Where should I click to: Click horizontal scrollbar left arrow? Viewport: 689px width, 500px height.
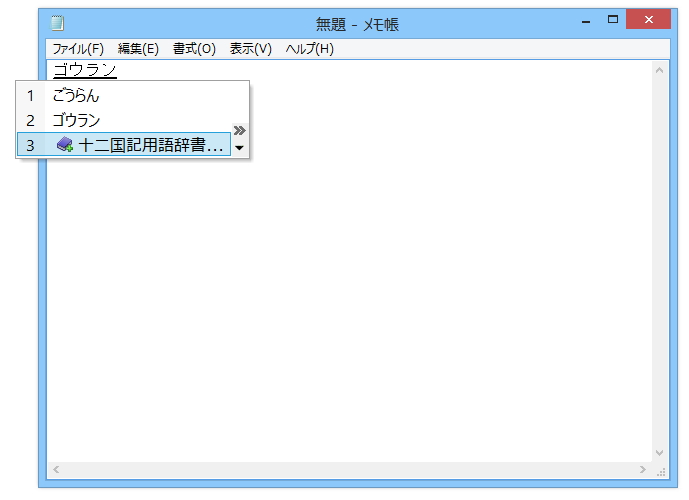click(56, 469)
